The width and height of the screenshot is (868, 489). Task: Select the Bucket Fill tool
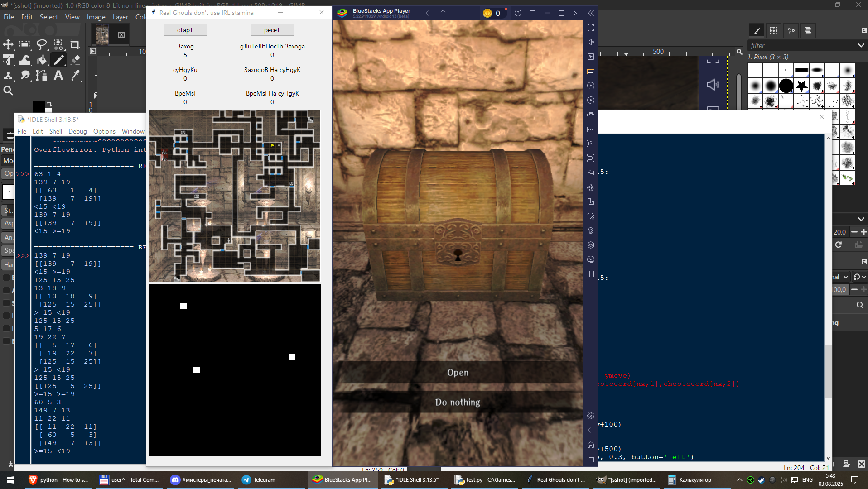tap(42, 60)
